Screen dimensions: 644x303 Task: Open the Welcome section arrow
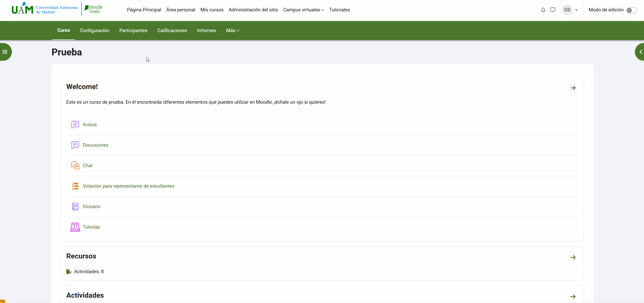click(573, 88)
